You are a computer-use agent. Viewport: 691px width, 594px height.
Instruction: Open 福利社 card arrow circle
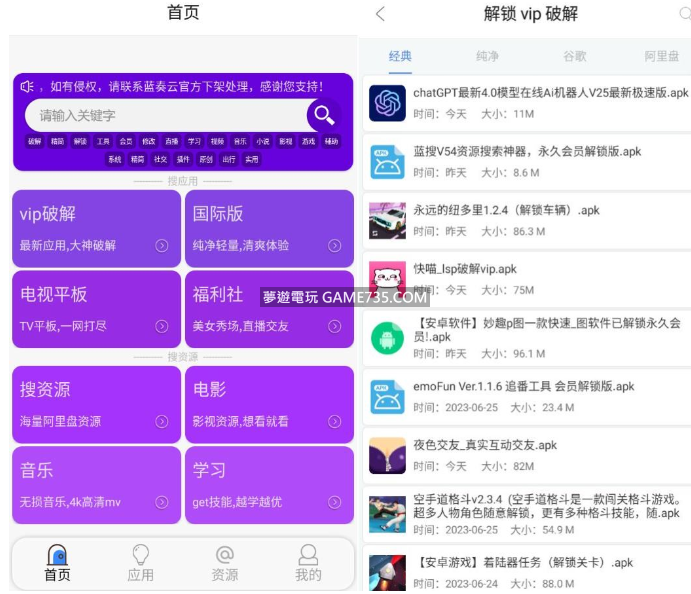pos(334,326)
